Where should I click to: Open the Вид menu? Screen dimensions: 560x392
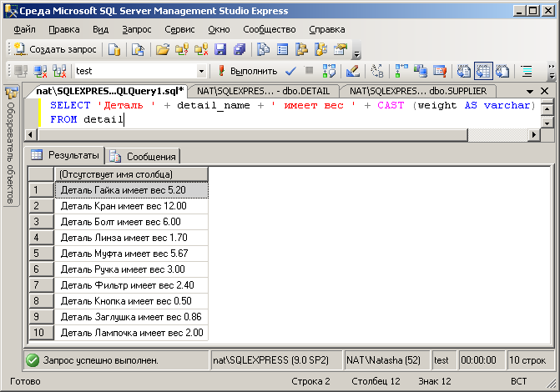point(101,29)
